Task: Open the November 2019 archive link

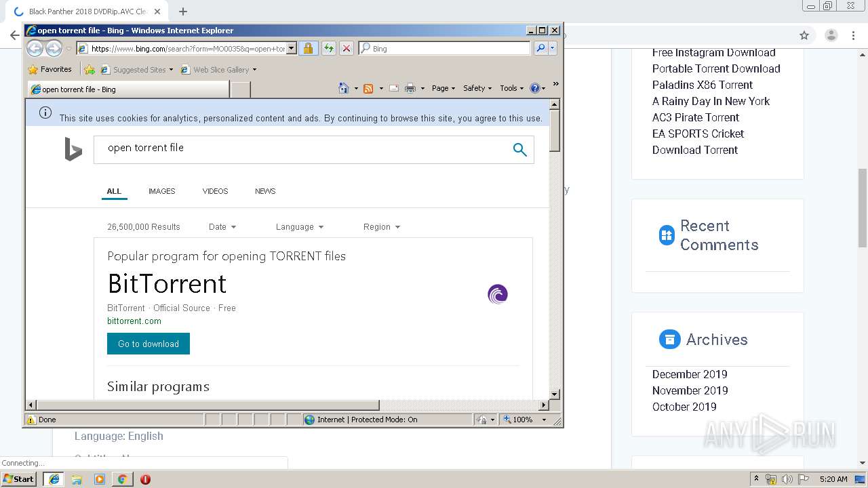Action: (x=690, y=390)
